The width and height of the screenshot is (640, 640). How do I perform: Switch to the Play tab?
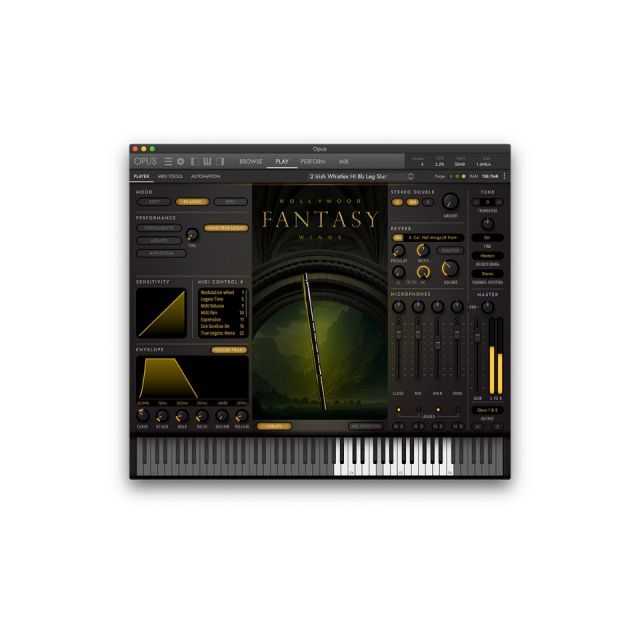tap(282, 162)
